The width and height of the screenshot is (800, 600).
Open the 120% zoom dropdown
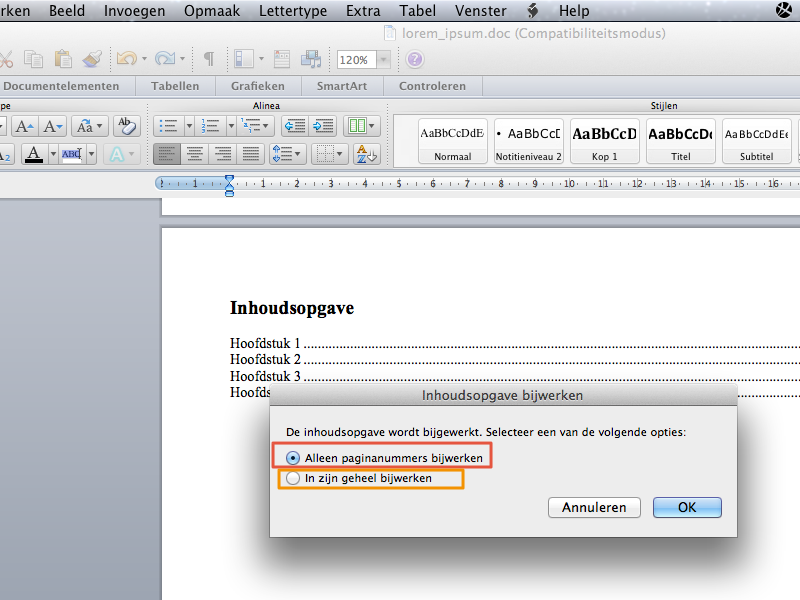coord(384,60)
